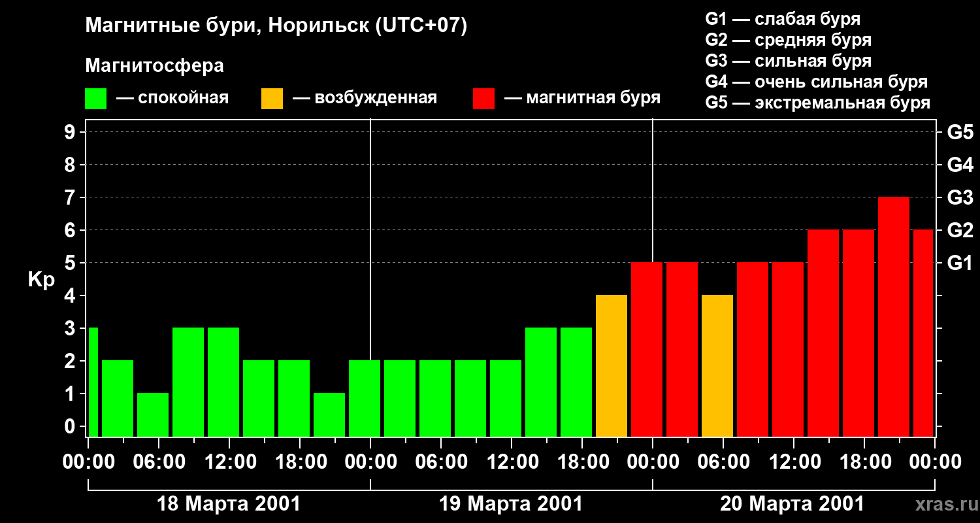Click the '— спокойная' legend label
This screenshot has width=980, height=523.
[172, 98]
